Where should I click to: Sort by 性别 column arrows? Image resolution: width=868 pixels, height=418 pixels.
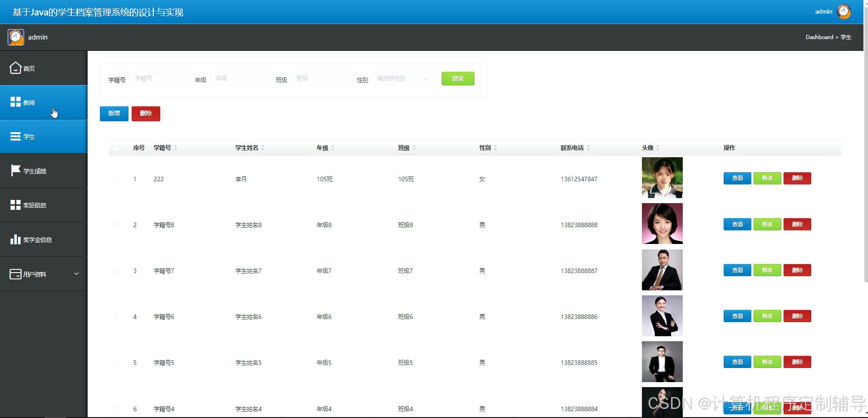pos(495,148)
